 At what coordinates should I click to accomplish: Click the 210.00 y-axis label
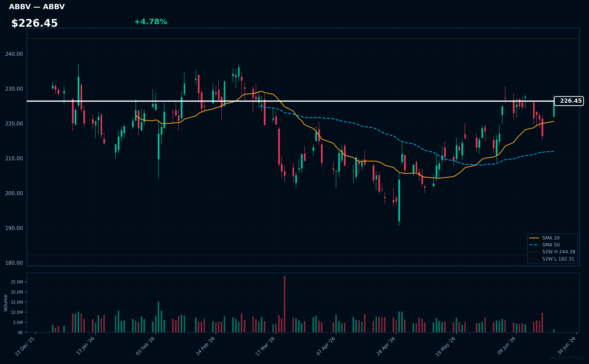tap(14, 158)
